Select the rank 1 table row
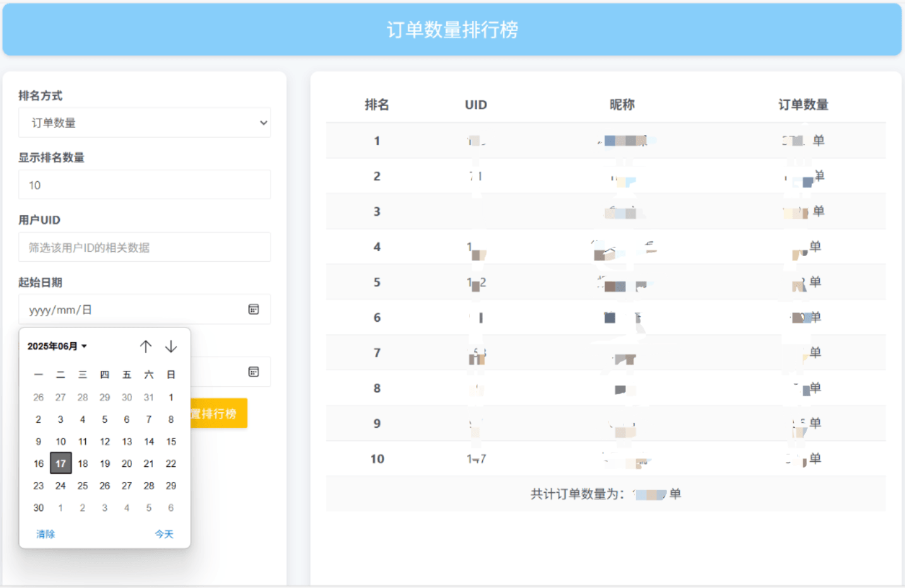The height and width of the screenshot is (588, 905). (605, 141)
